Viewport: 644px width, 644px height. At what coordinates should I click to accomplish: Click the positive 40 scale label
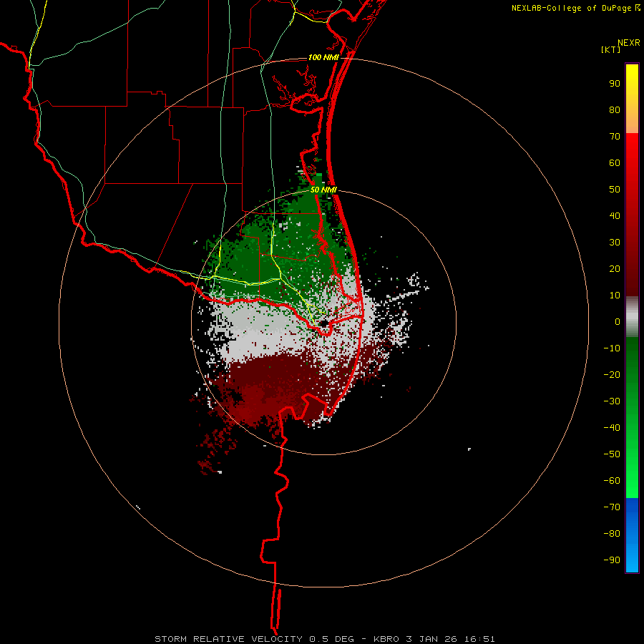tap(615, 216)
